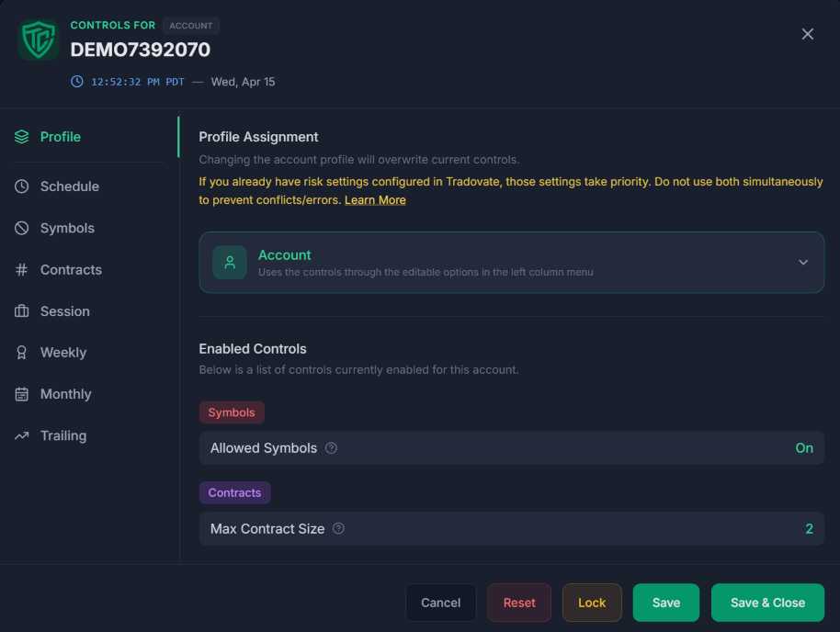Select the Session briefcase icon
The height and width of the screenshot is (632, 840).
(20, 310)
